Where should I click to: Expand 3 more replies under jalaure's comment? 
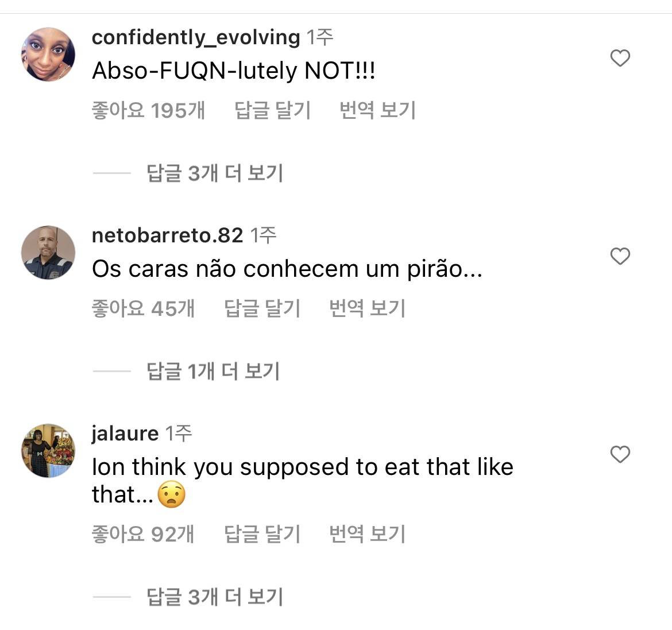click(214, 597)
